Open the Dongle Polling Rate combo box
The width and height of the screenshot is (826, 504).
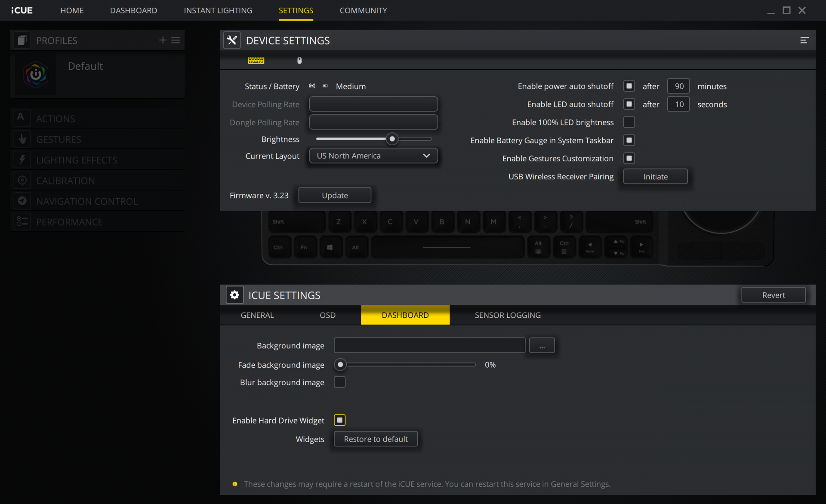coord(373,122)
